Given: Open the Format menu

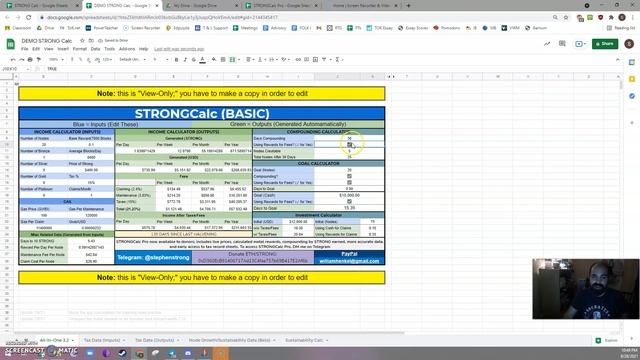Looking at the screenshot, I should 80,49.
